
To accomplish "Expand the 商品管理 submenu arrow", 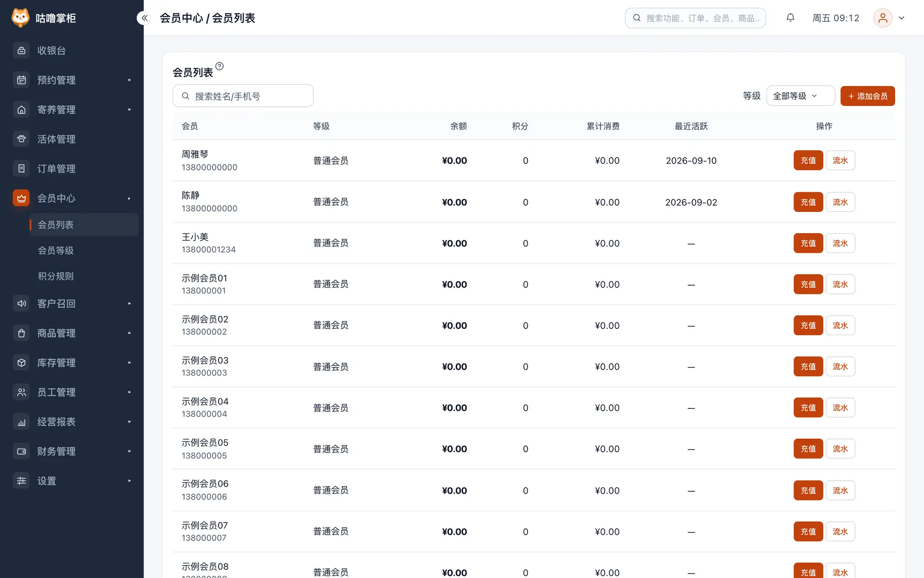I will [x=129, y=333].
